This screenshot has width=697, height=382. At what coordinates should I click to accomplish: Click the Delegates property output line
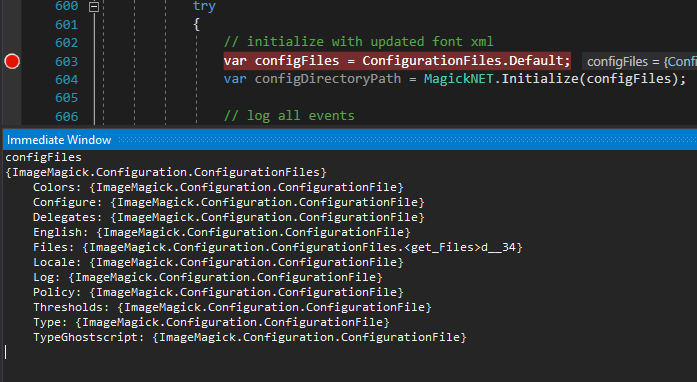click(x=228, y=217)
